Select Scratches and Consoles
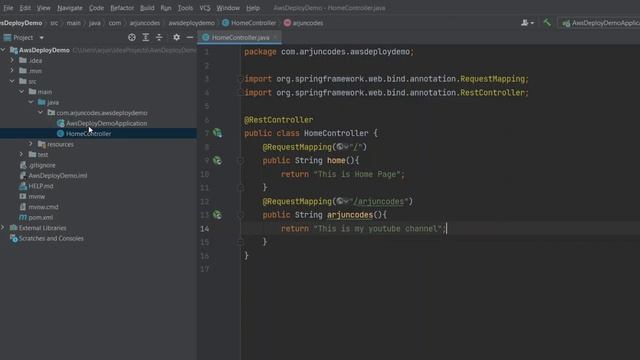This screenshot has height=360, width=640. (x=51, y=238)
